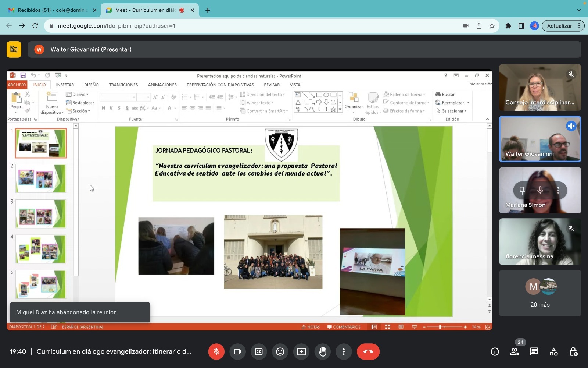This screenshot has width=588, height=368.
Task: Turn on closed captions
Action: pos(259,351)
